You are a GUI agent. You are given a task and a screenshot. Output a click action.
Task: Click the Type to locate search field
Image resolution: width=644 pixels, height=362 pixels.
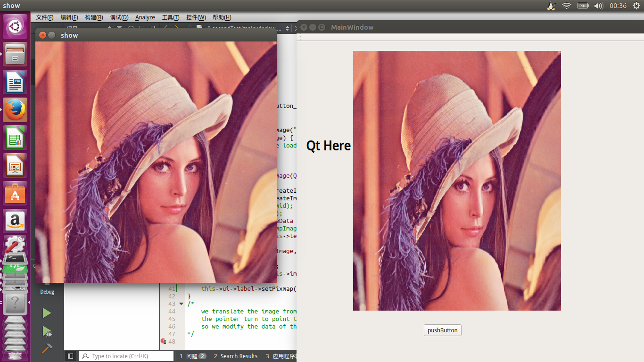[x=126, y=356]
